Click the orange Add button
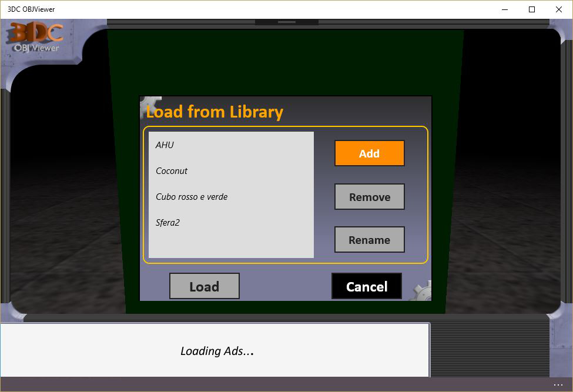This screenshot has width=573, height=392. pyautogui.click(x=369, y=153)
